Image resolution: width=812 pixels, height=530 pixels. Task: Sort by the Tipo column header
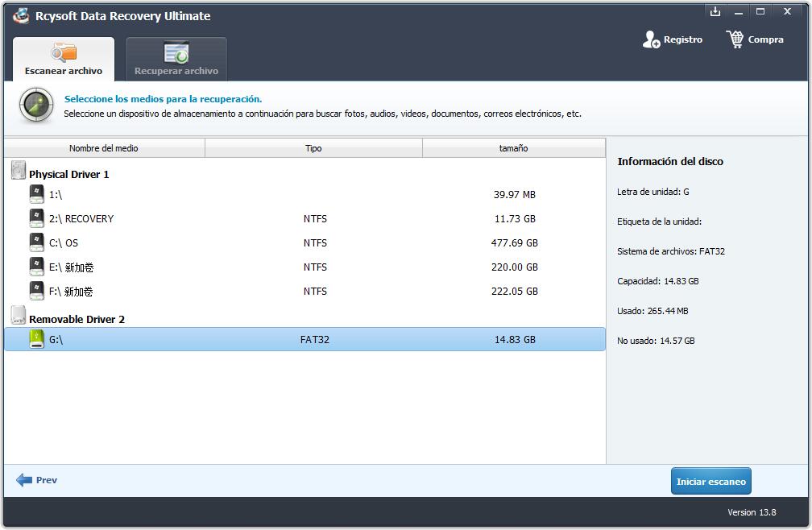(x=313, y=148)
